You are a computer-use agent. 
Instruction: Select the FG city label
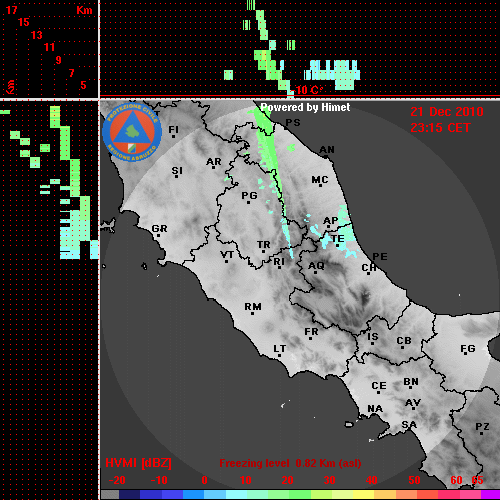[x=468, y=349]
